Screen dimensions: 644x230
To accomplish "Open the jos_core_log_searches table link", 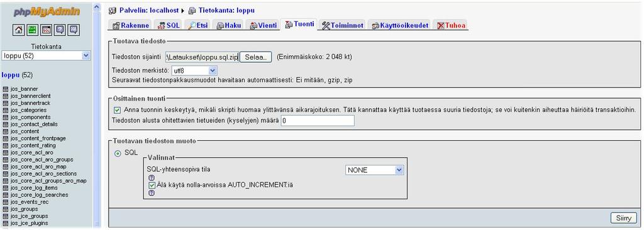I will point(39,195).
